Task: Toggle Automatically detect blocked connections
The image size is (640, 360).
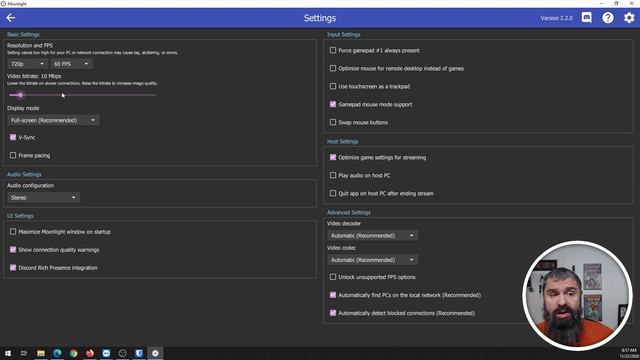Action: pyautogui.click(x=333, y=313)
